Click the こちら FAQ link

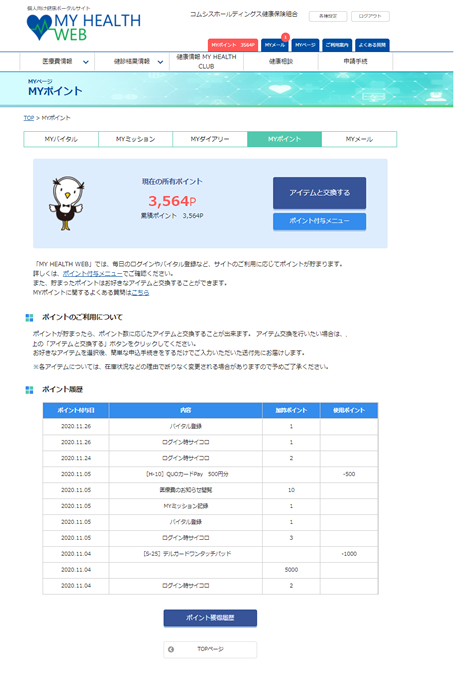[x=140, y=293]
